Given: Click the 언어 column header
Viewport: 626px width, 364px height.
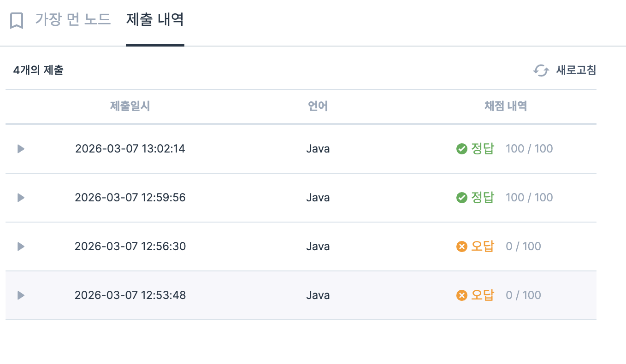Looking at the screenshot, I should pos(318,106).
